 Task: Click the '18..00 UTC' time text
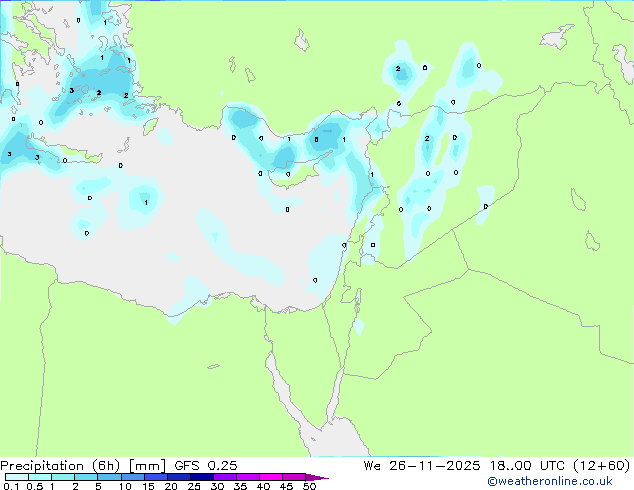coord(527,466)
